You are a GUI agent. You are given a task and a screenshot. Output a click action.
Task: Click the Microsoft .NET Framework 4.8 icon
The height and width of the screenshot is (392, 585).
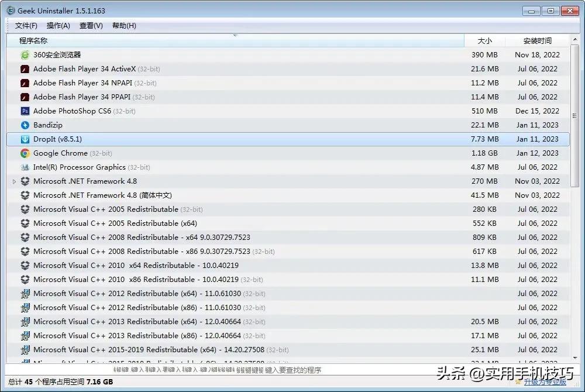24,181
